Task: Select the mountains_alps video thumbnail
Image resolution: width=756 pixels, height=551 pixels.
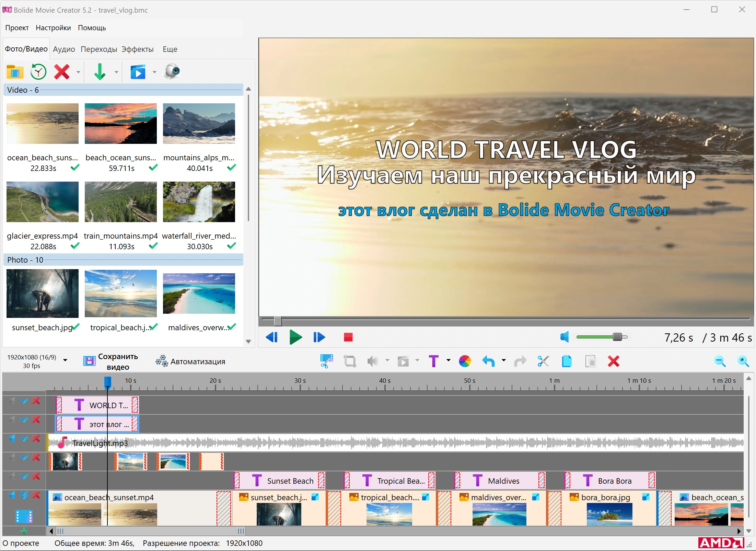Action: point(199,124)
